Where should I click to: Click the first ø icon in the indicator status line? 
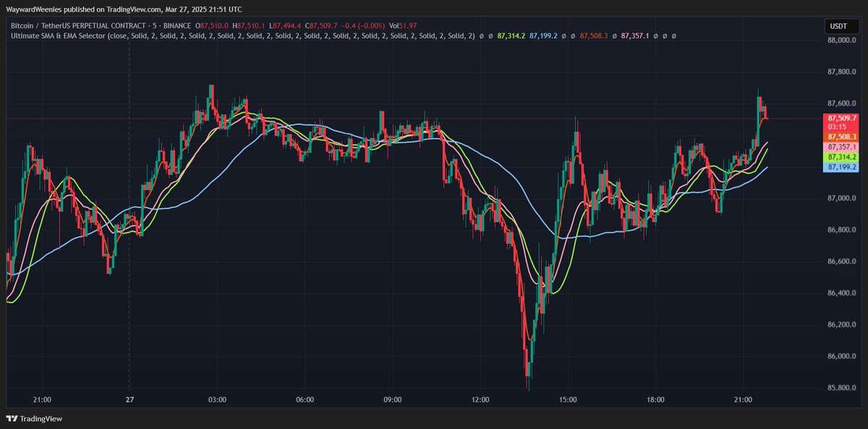click(x=482, y=35)
